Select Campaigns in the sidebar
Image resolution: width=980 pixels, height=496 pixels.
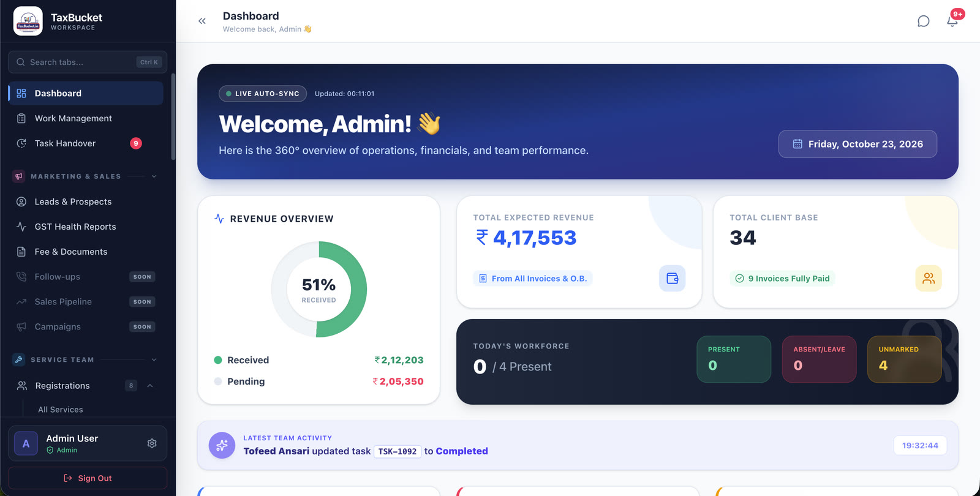pyautogui.click(x=86, y=327)
